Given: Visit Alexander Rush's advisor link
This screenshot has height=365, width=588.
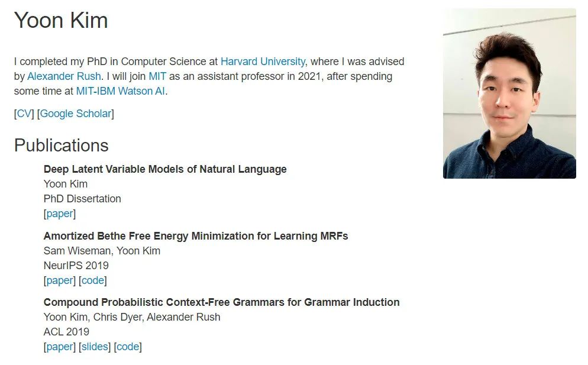Looking at the screenshot, I should (x=64, y=76).
